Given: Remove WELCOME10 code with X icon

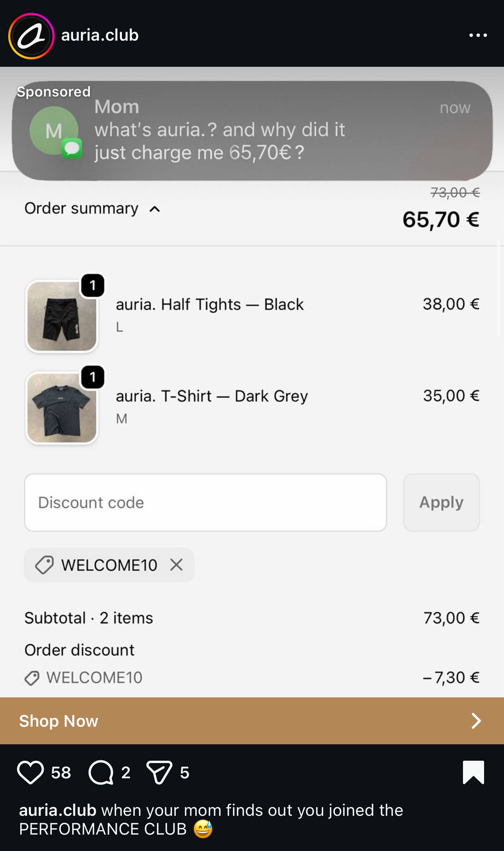Looking at the screenshot, I should 177,565.
